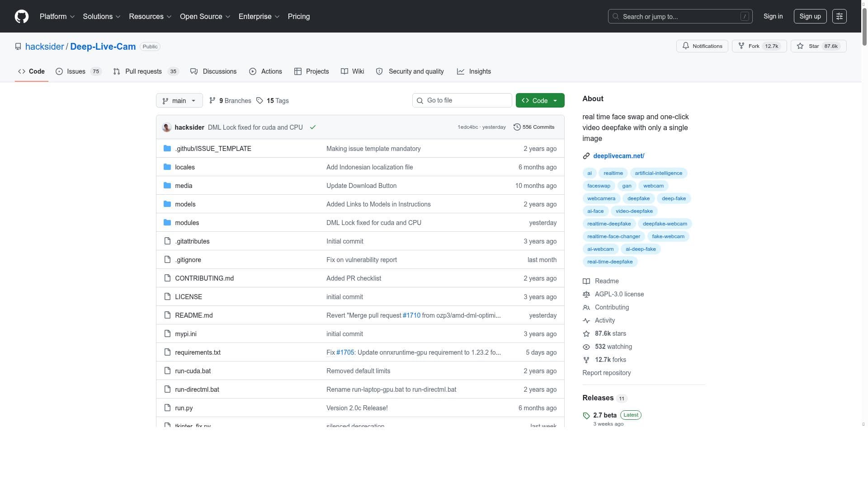Click the folder icon for modules

[167, 223]
